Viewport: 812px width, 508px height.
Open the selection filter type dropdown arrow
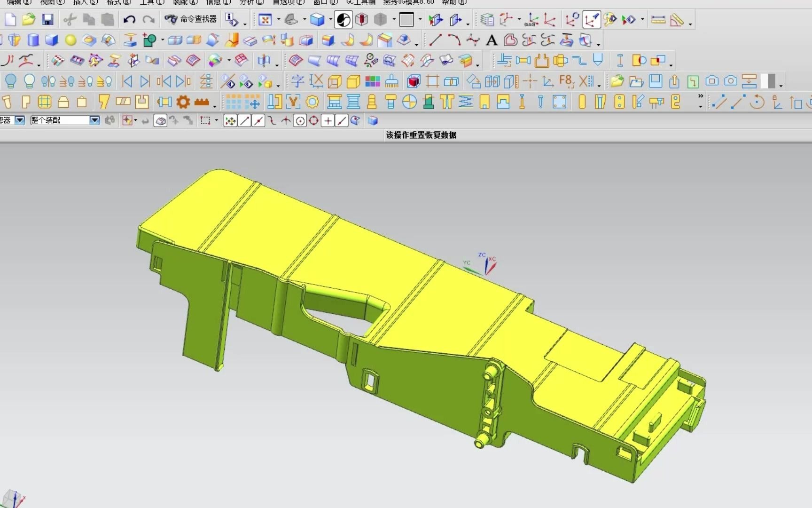pyautogui.click(x=20, y=120)
